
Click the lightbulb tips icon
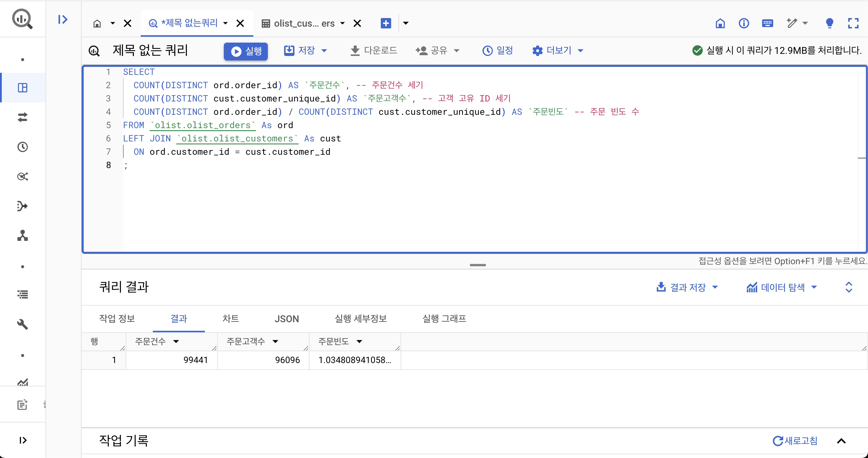point(829,23)
